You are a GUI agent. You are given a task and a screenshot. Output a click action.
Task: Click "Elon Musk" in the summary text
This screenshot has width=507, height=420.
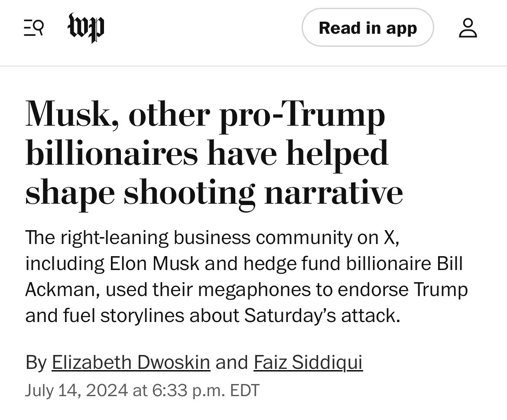pos(154,264)
